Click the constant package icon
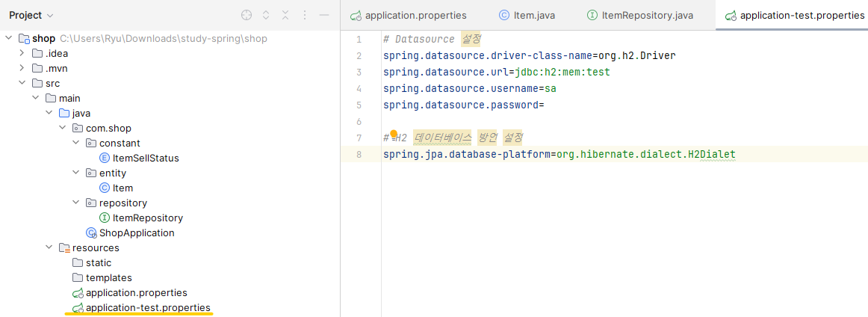The image size is (868, 317). (x=91, y=144)
